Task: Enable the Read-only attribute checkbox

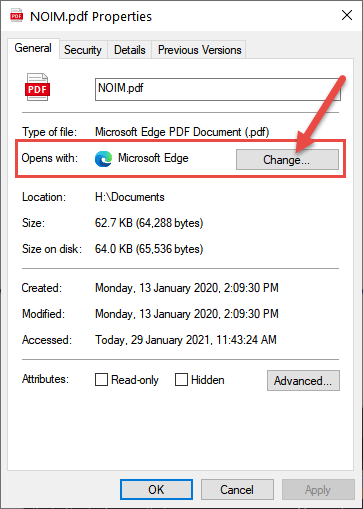Action: tap(101, 379)
